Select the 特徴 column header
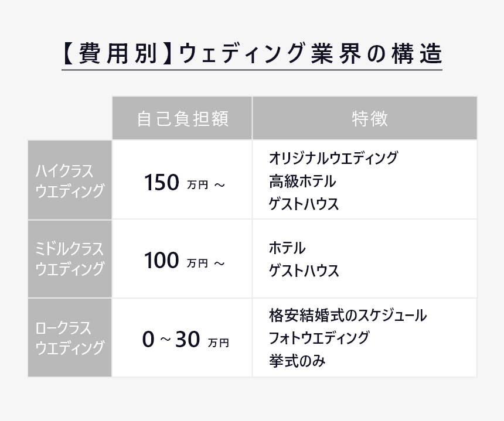Screen dimensions: 504x421 pos(365,118)
